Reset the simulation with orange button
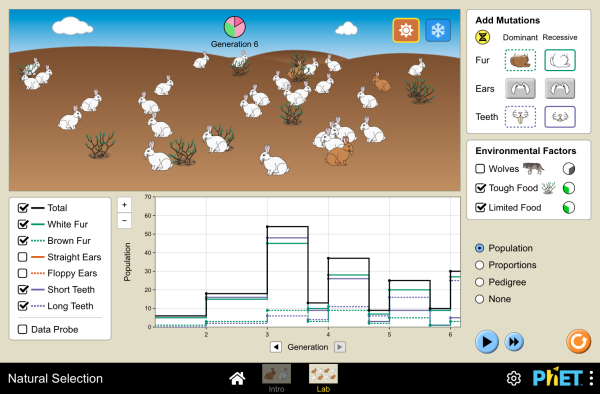Screen dimensions: 600x394 (578, 341)
